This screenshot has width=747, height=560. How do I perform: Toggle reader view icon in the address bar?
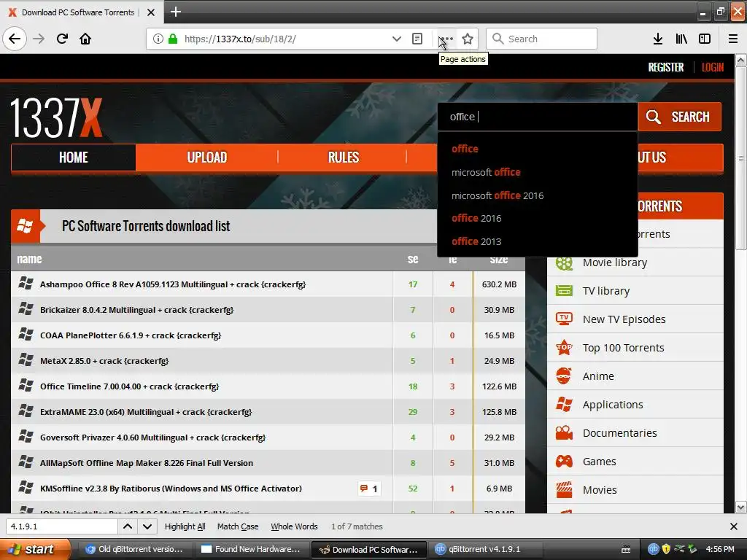[417, 39]
